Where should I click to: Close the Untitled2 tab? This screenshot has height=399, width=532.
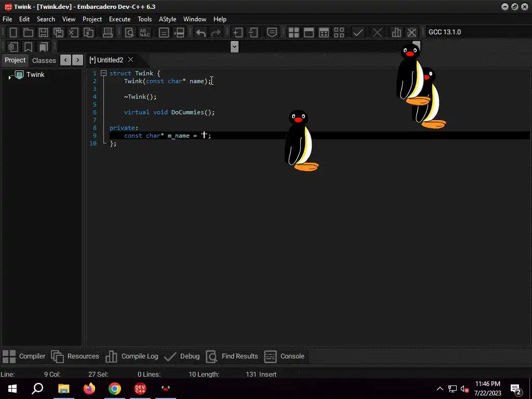[130, 60]
